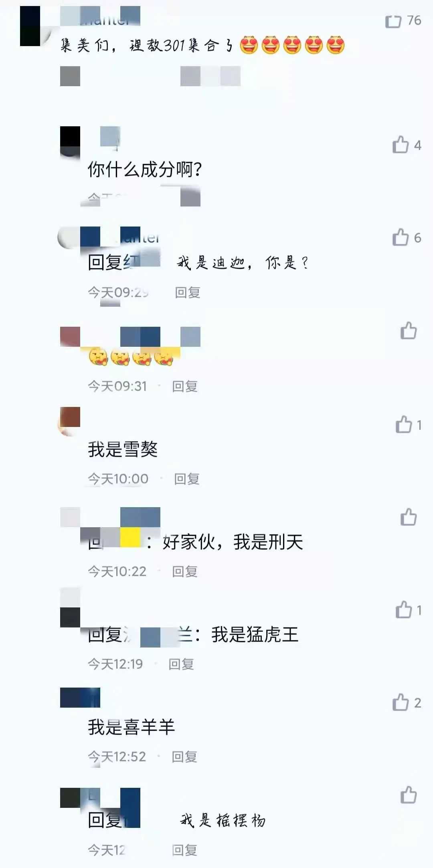The width and height of the screenshot is (433, 868).
Task: Tap the comment text '你什么成分啊?'
Action: 144,169
